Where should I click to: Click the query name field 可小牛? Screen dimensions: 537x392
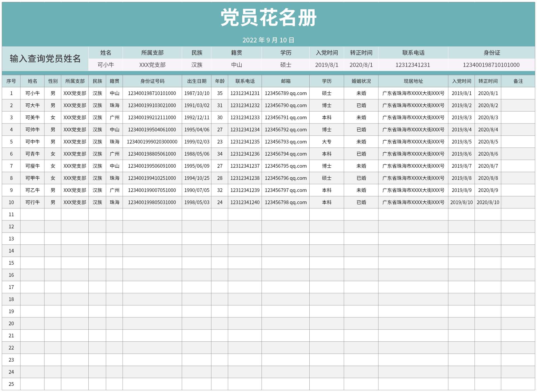(106, 65)
